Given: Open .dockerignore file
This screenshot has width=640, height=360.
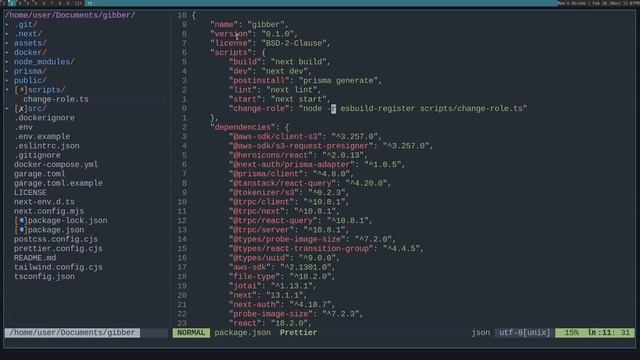Looking at the screenshot, I should tap(44, 118).
